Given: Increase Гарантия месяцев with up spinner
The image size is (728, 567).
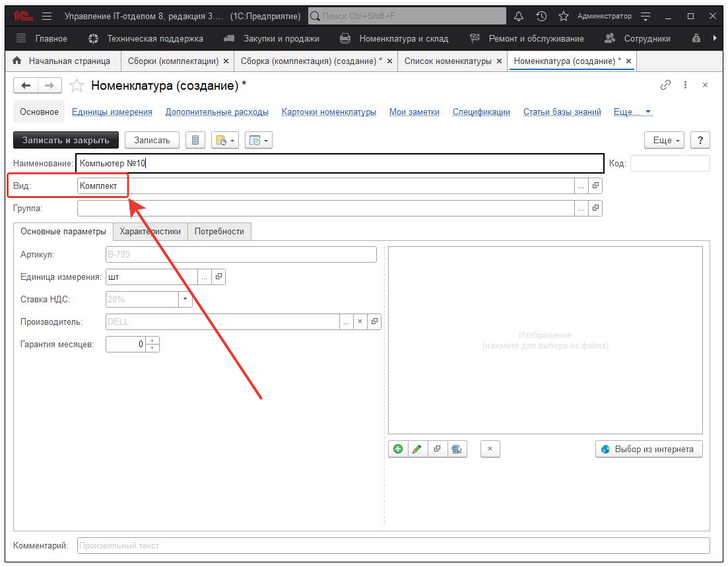Looking at the screenshot, I should tap(153, 341).
